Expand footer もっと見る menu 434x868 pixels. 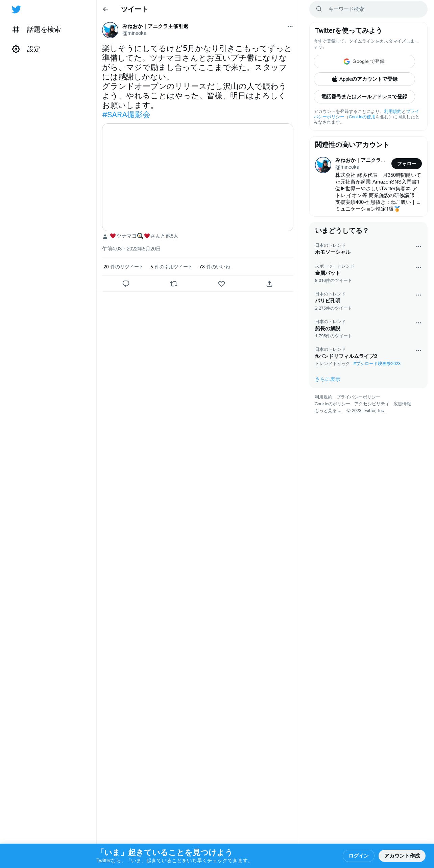coord(328,411)
